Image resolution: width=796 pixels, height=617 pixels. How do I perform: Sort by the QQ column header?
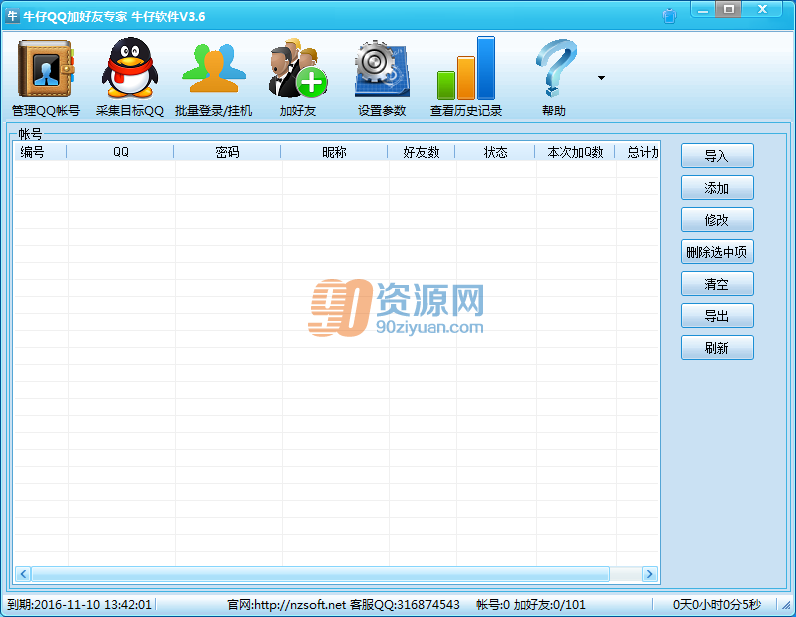[120, 151]
